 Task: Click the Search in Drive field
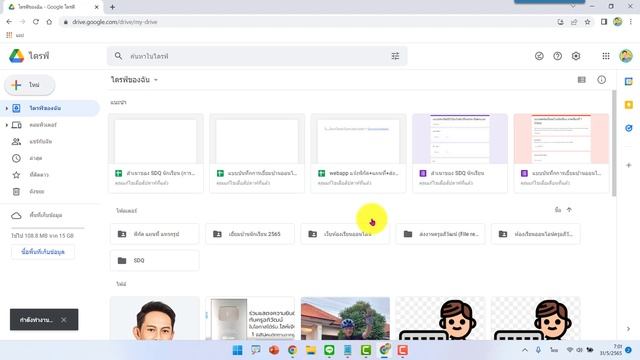click(x=257, y=56)
